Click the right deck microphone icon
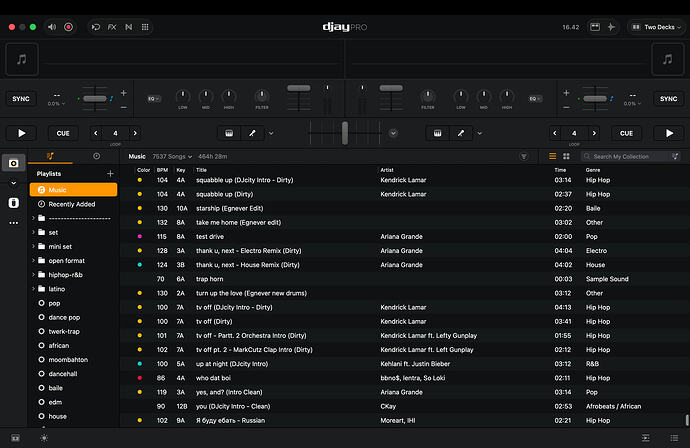 [461, 133]
